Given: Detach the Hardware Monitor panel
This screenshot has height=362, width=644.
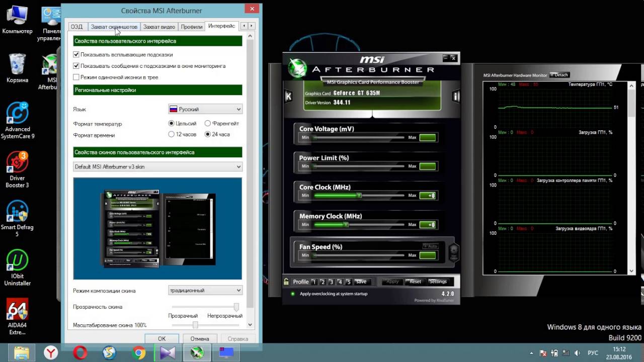Looking at the screenshot, I should coord(559,75).
